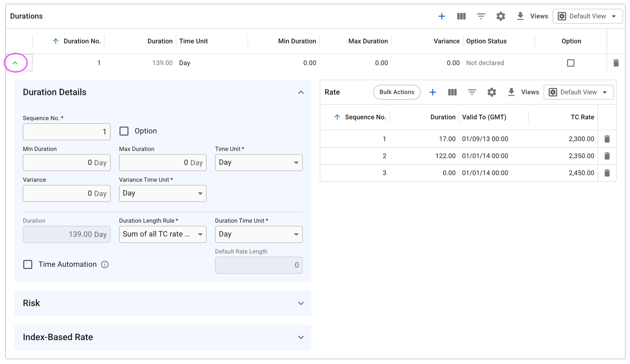Delete rate row with TC Rate 2,450.00
The height and width of the screenshot is (364, 630).
coord(607,173)
